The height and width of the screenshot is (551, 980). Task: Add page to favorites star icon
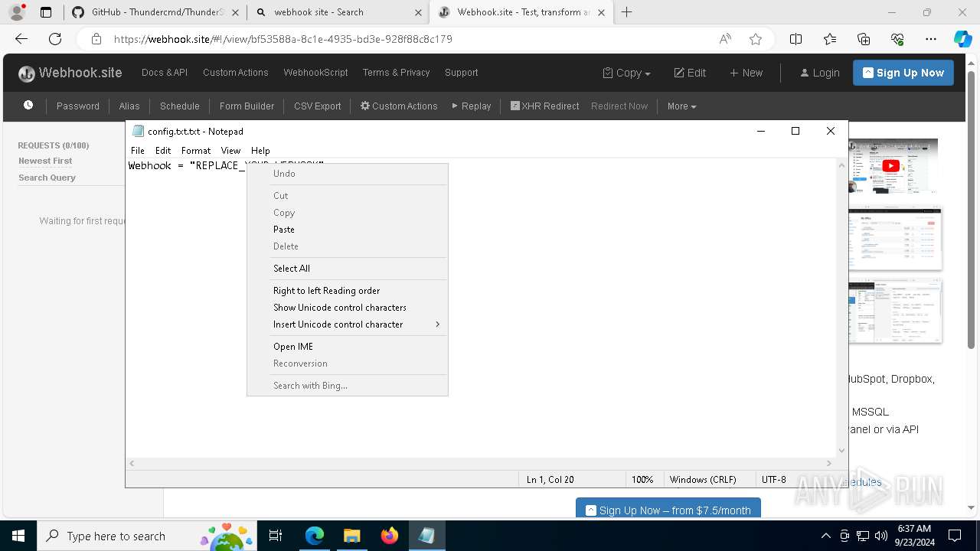pos(756,39)
